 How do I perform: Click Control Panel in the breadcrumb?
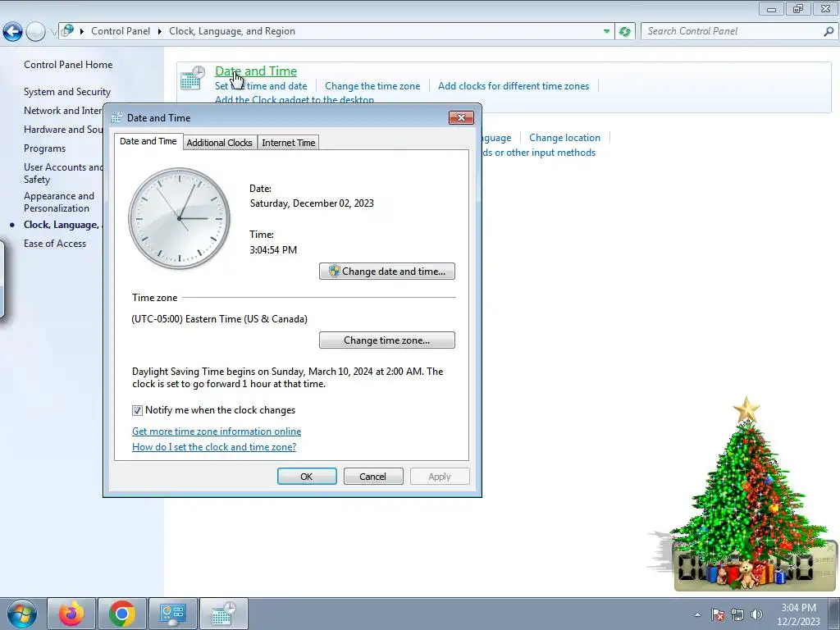(x=121, y=31)
